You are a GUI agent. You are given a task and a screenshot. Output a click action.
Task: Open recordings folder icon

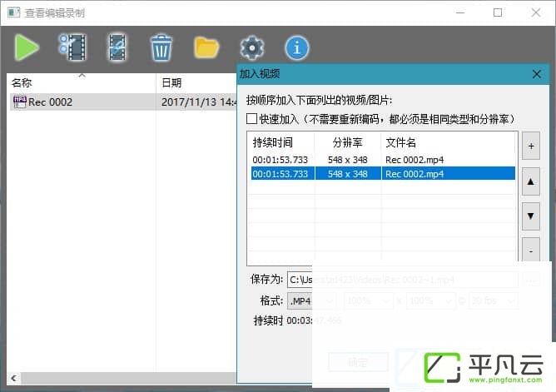[206, 47]
